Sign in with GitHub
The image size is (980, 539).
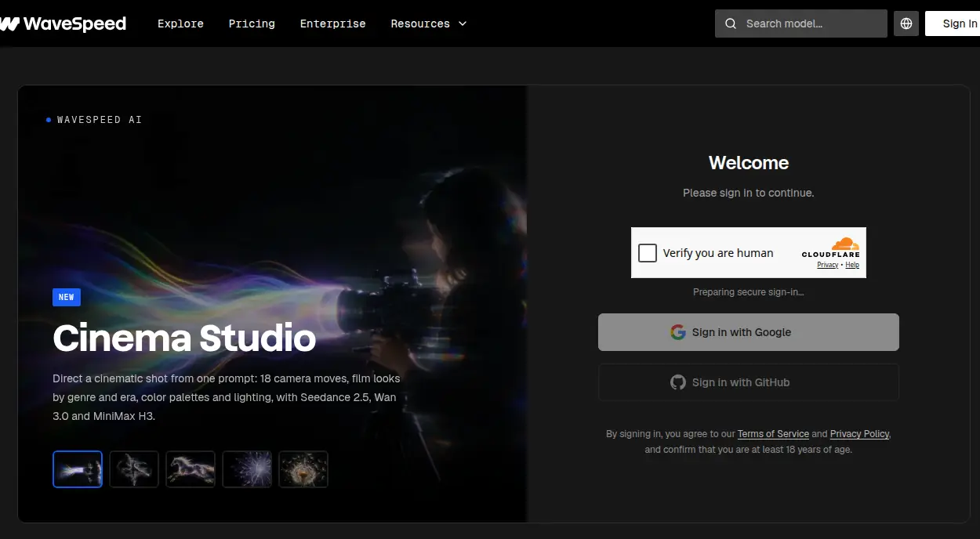(749, 382)
